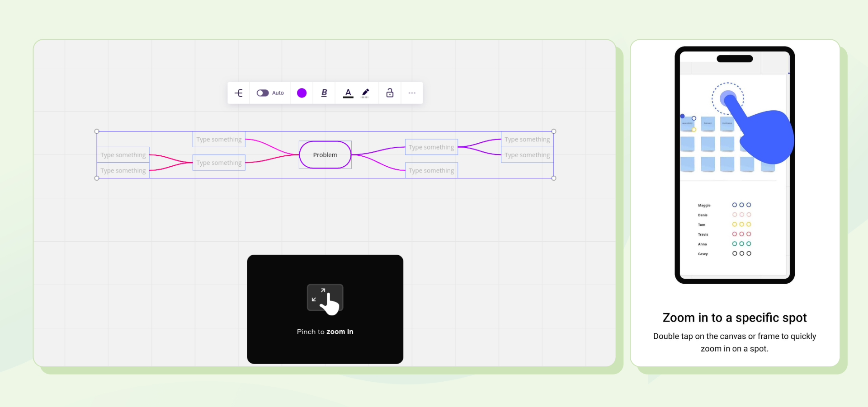Viewport: 868px width, 407px height.
Task: Click the bottom 'Type something' leaf on far left
Action: click(123, 171)
